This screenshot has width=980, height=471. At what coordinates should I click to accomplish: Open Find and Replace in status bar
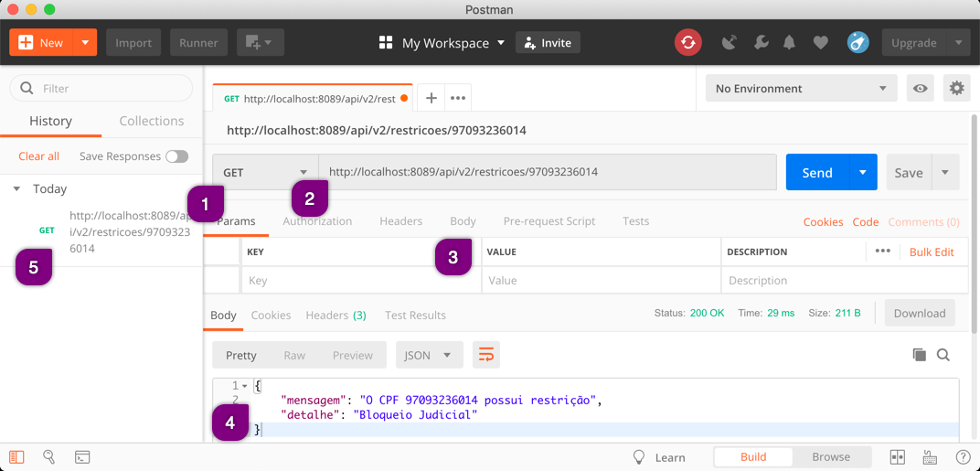pyautogui.click(x=48, y=456)
